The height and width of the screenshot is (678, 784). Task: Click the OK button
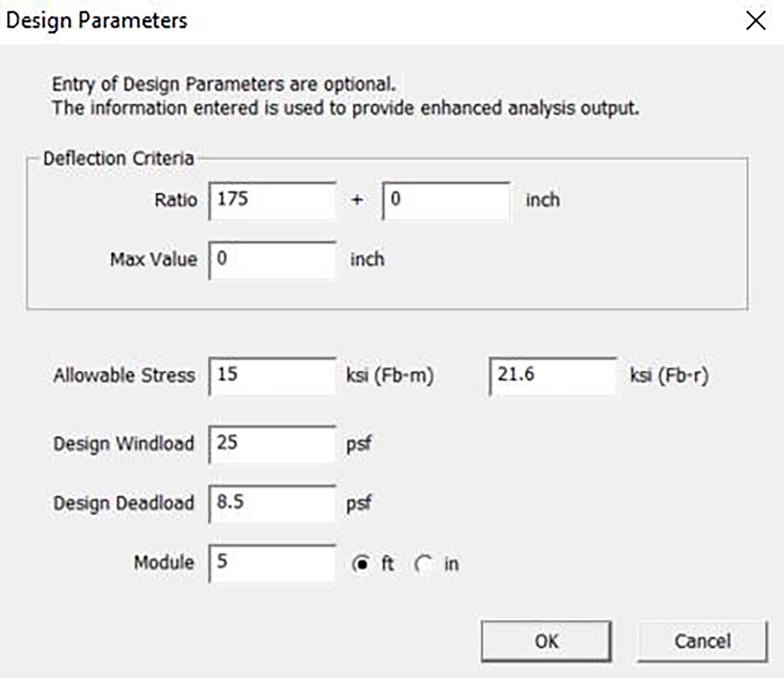click(547, 640)
